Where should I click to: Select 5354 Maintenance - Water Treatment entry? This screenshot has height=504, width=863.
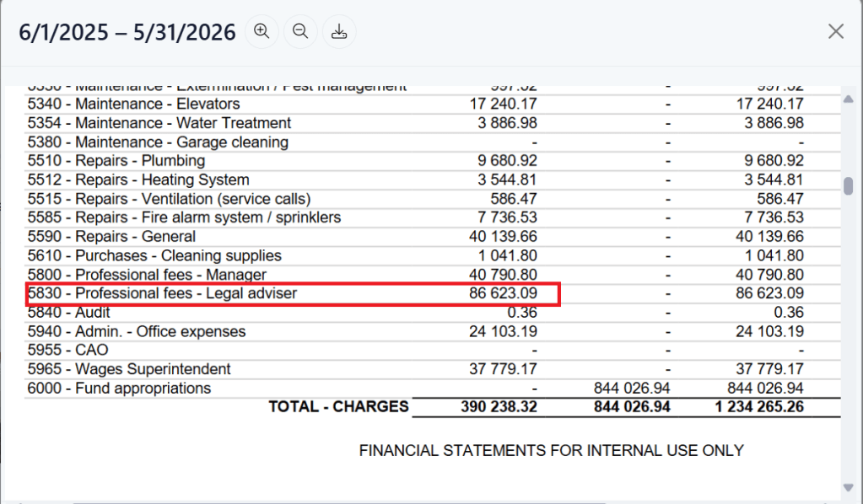tap(159, 123)
